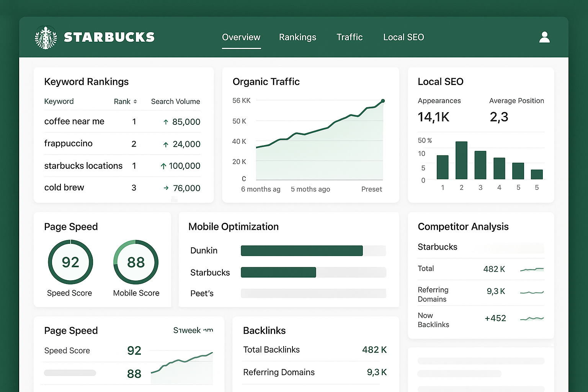Open the user profile icon
The width and height of the screenshot is (588, 392).
coord(544,37)
